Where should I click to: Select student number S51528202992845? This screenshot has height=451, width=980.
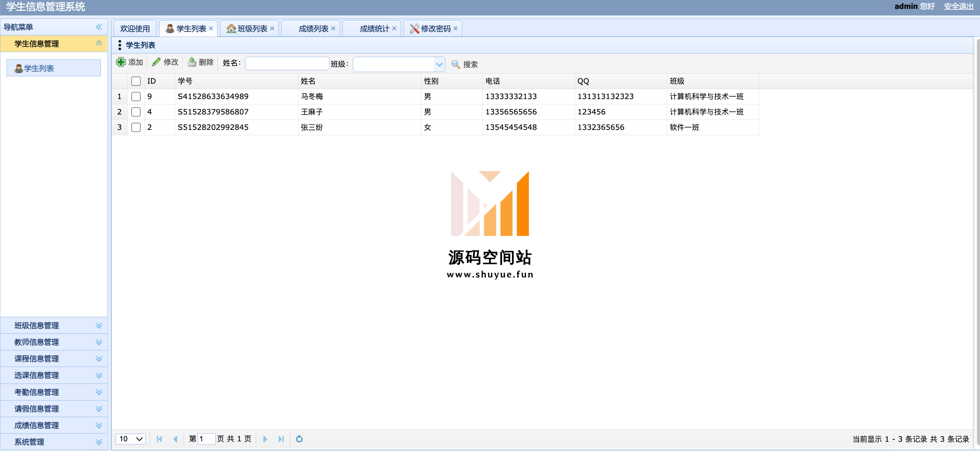click(x=213, y=127)
